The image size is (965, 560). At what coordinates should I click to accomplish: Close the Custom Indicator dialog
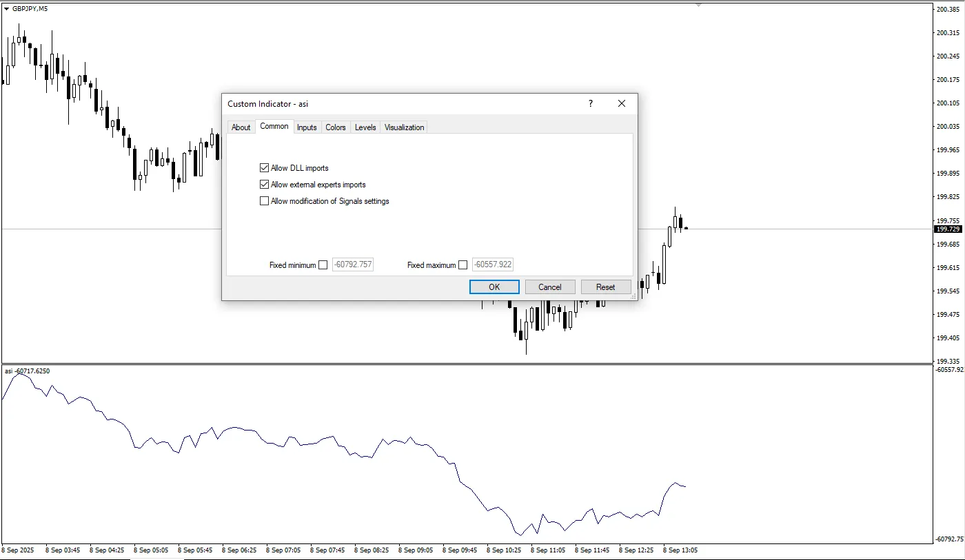tap(621, 104)
